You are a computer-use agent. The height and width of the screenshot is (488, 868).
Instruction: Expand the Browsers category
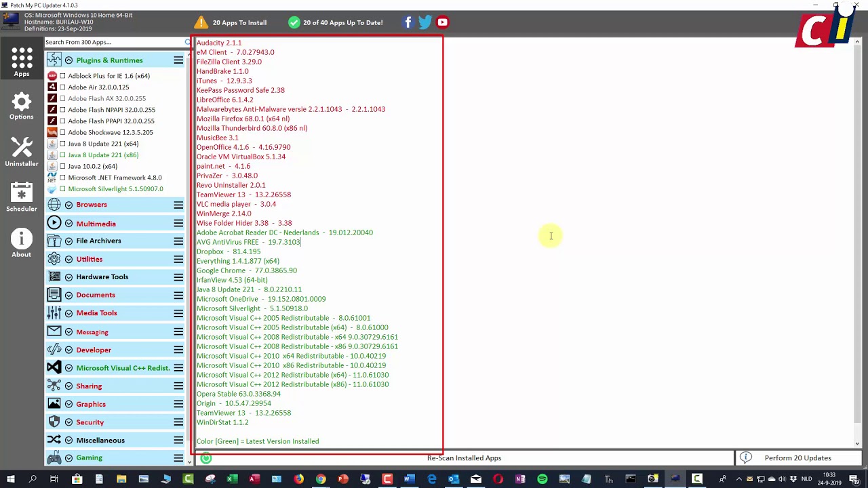click(x=68, y=205)
